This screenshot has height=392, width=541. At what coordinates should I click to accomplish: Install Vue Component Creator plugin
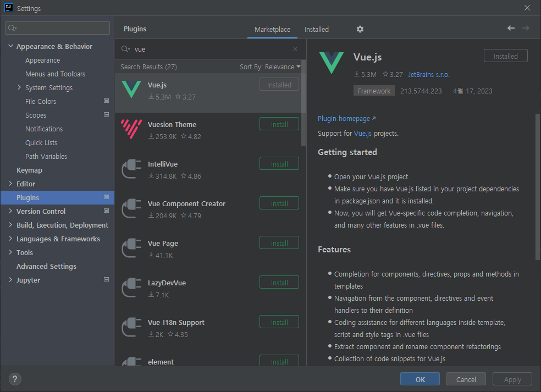[279, 203]
